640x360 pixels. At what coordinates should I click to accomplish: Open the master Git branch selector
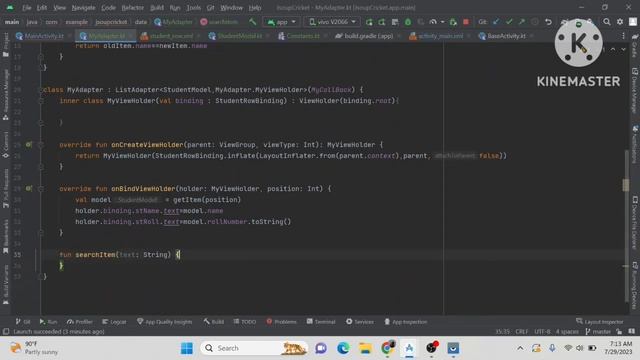pos(598,331)
